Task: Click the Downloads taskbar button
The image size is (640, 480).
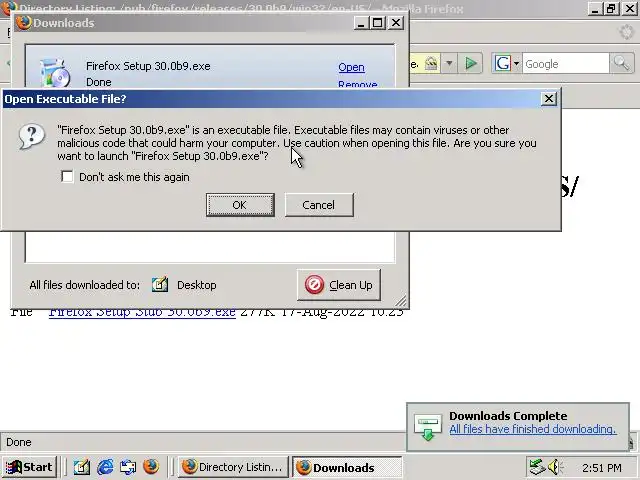Action: [x=347, y=467]
